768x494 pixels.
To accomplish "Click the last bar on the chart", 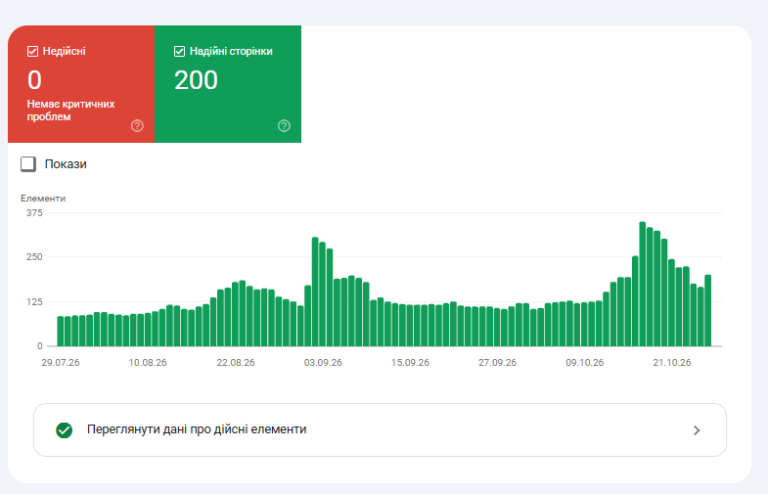I will [x=708, y=310].
